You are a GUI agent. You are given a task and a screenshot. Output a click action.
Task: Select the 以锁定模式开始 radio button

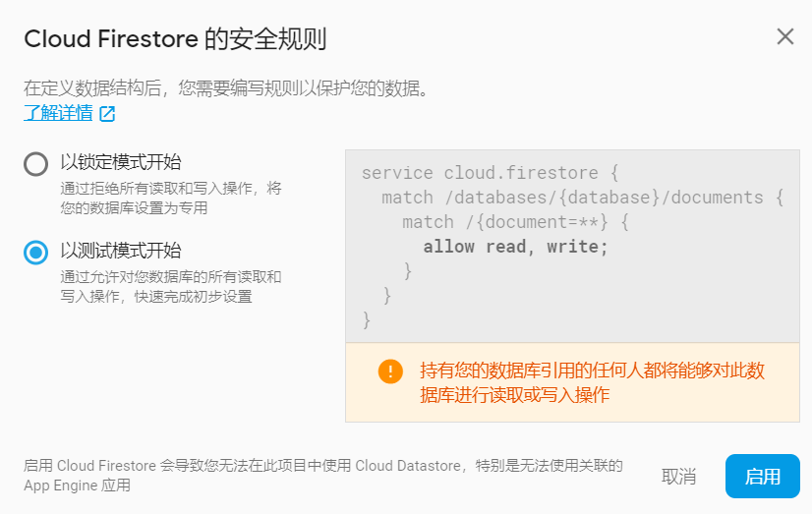(x=35, y=163)
